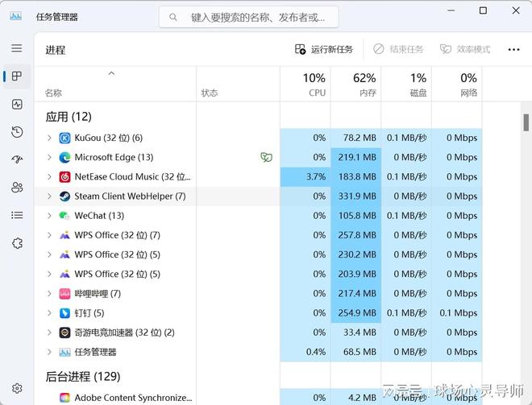Screen dimensions: 532x405
Task: Select the Processes tab icon in sidebar
Action: 17,76
